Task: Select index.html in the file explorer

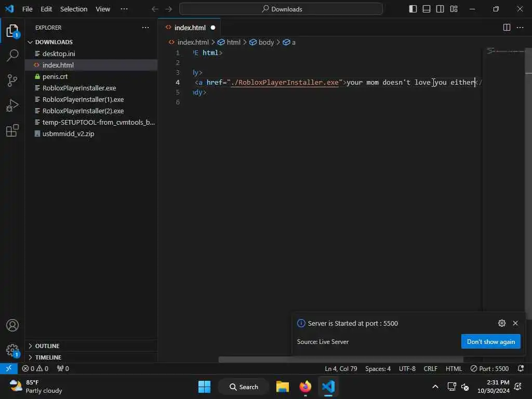Action: point(91,65)
